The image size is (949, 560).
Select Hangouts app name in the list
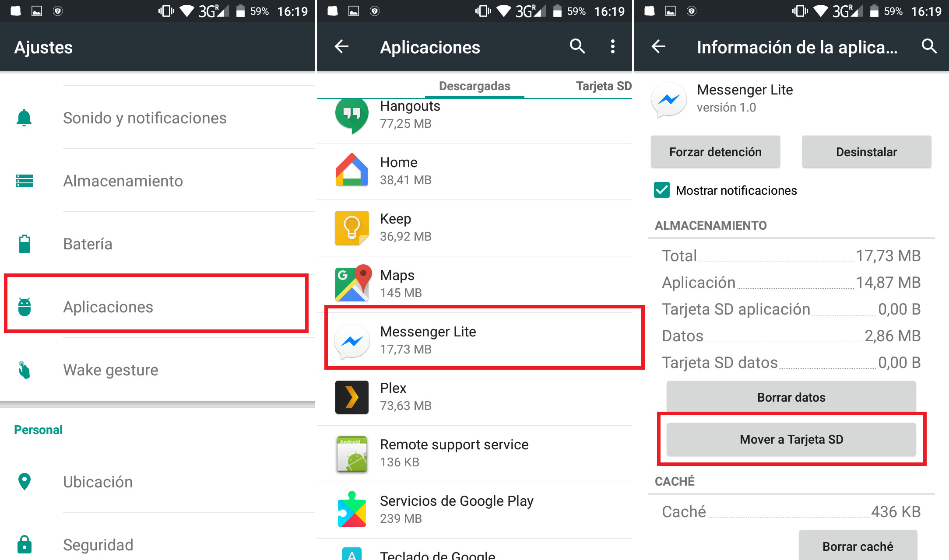pos(410,106)
